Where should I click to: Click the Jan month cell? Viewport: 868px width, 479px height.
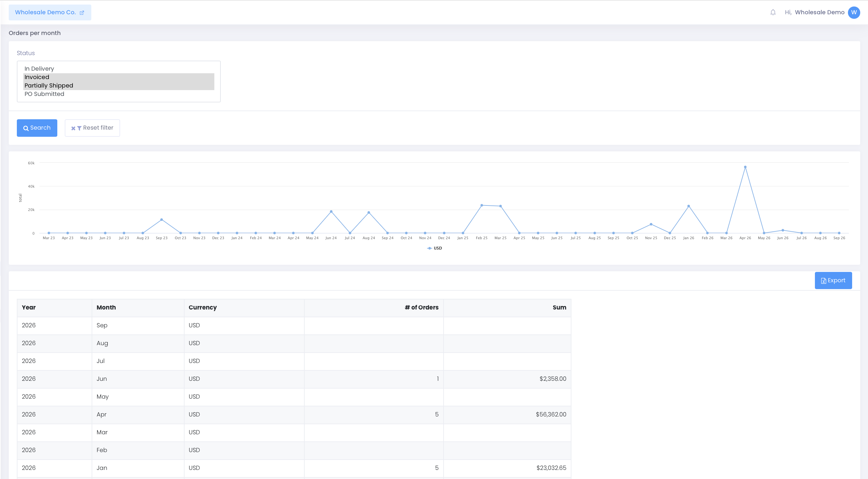[138, 468]
